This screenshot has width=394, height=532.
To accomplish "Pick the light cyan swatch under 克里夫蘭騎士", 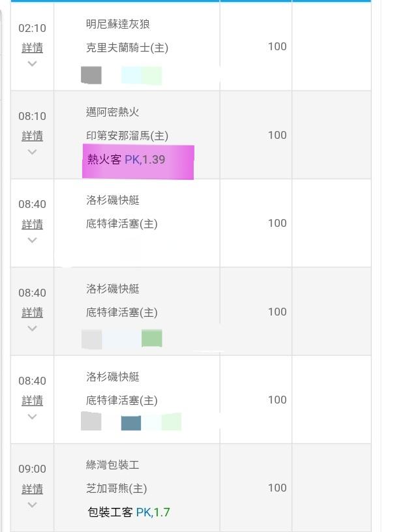I will pos(130,75).
